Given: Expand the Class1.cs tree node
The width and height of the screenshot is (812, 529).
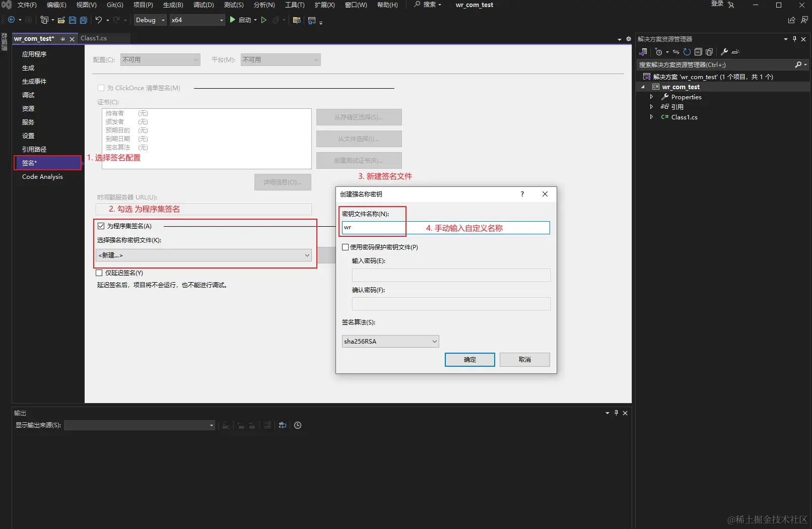Looking at the screenshot, I should [x=651, y=117].
